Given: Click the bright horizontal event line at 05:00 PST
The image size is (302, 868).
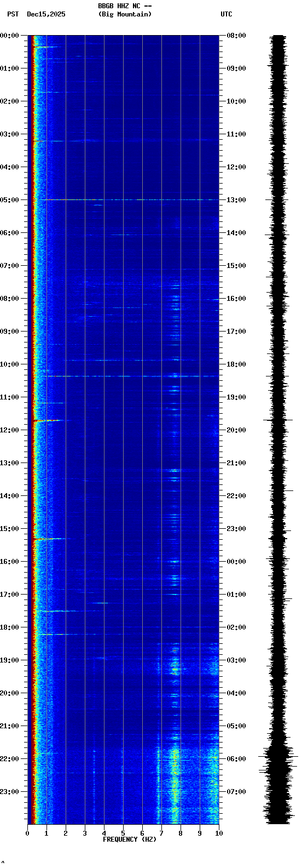Looking at the screenshot, I should (130, 199).
